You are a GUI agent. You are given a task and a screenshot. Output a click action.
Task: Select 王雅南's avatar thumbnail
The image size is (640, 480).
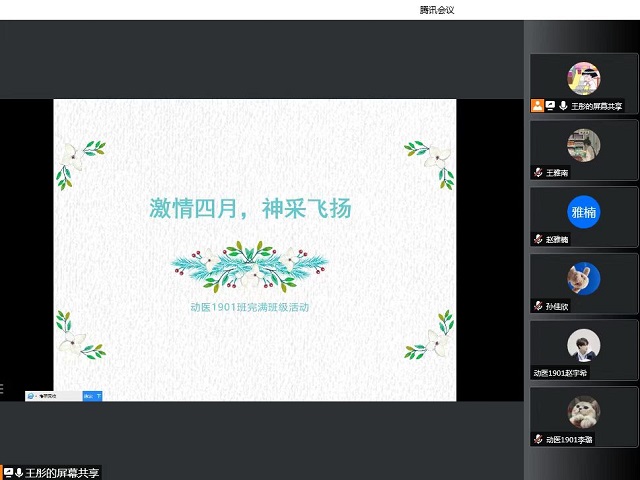tap(584, 145)
